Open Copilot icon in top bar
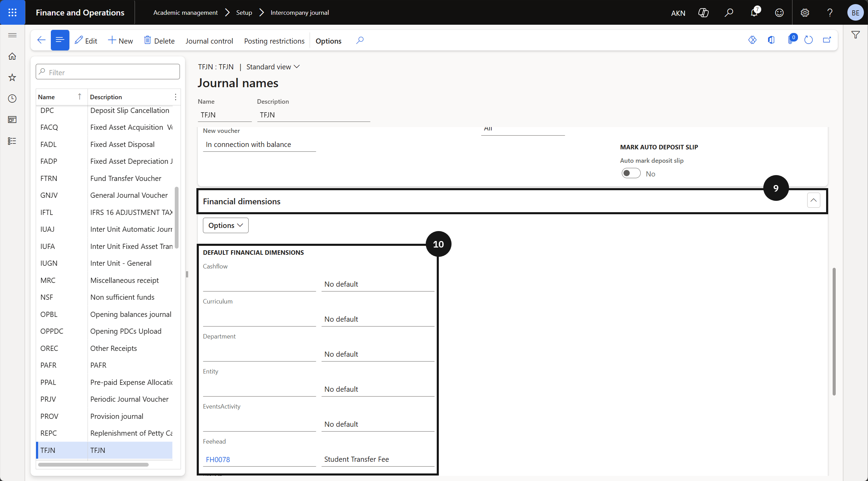The width and height of the screenshot is (868, 481). (704, 13)
